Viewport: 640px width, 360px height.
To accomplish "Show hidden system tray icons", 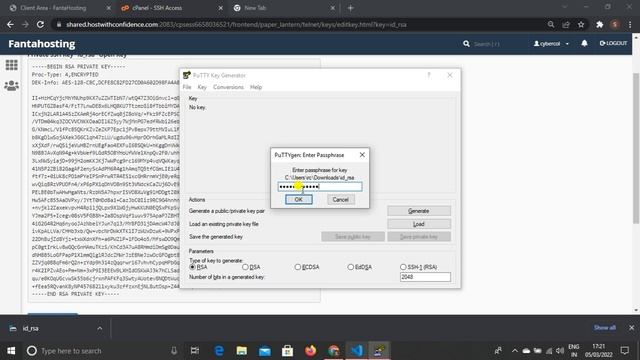I will (514, 351).
